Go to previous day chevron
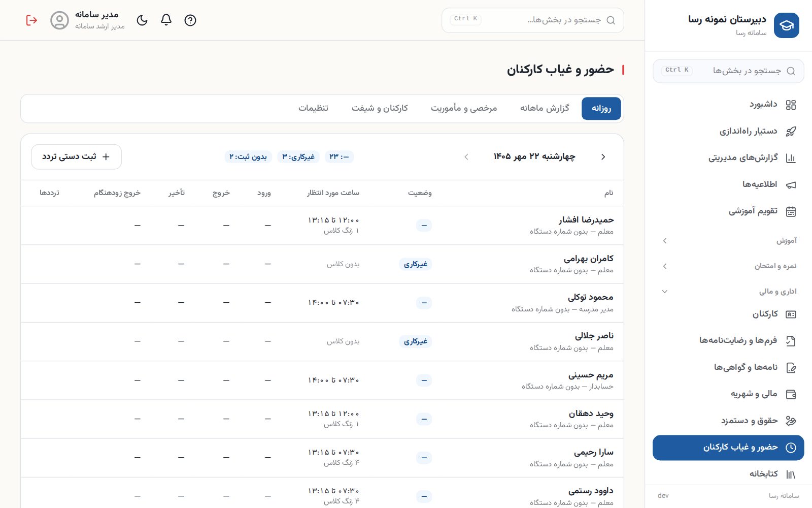The image size is (812, 508). click(x=603, y=157)
